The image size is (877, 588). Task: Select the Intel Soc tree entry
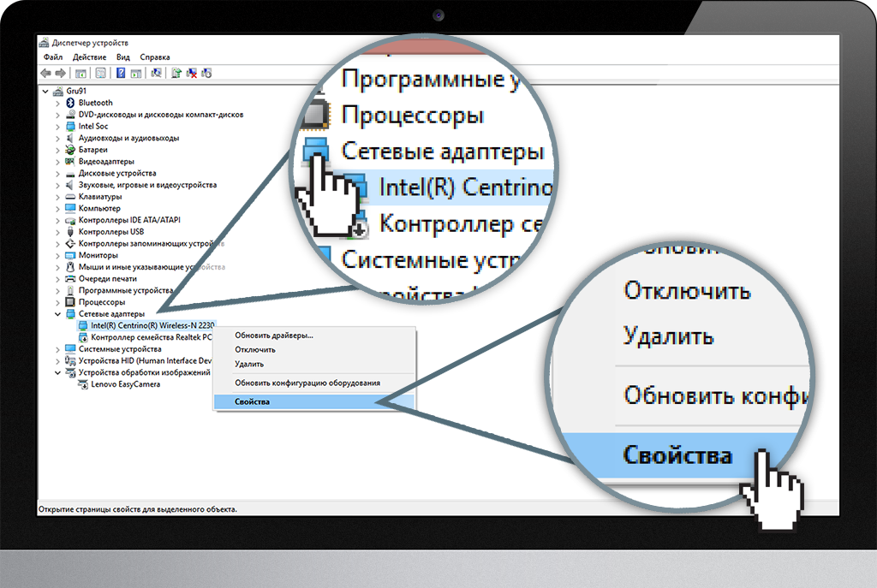coord(93,127)
